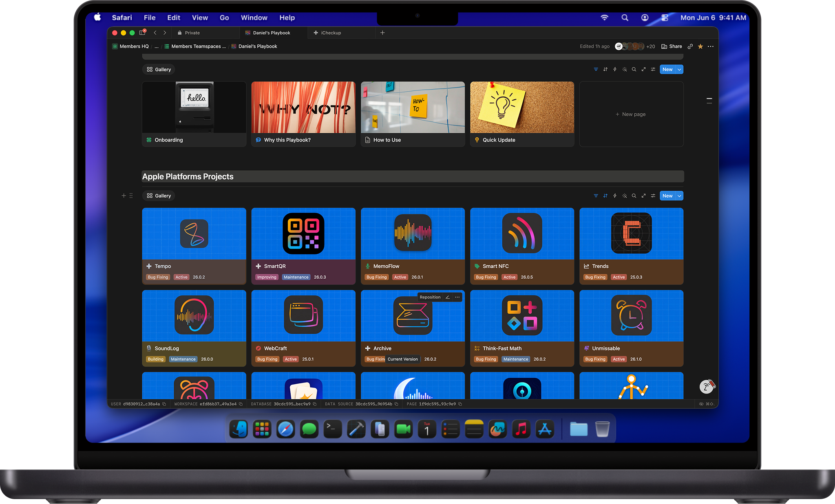835x504 pixels.
Task: Toggle the crossed-eye visibility icon in status bar
Action: click(701, 404)
